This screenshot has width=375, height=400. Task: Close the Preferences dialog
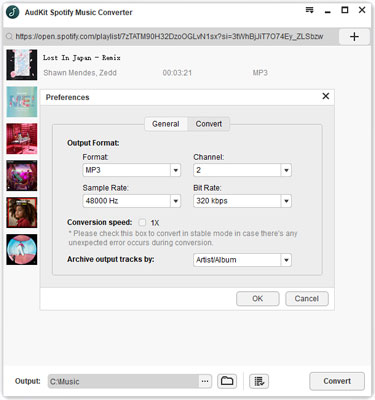[x=326, y=96]
